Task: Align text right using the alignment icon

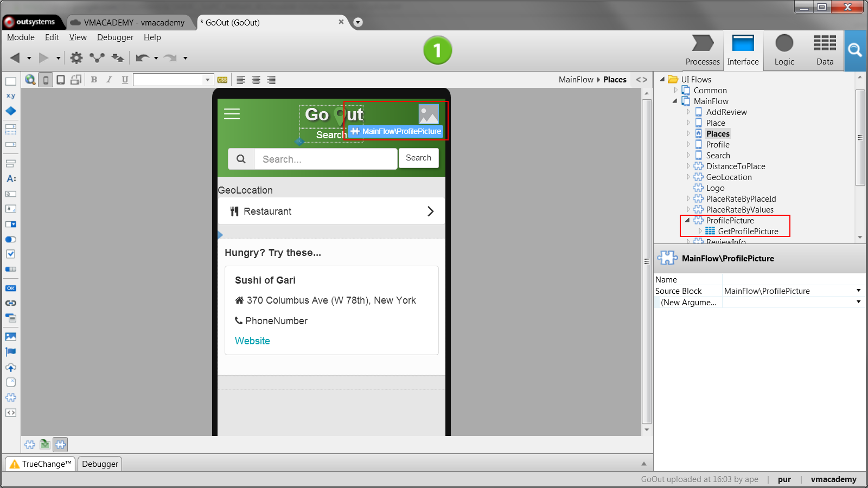Action: (x=271, y=79)
